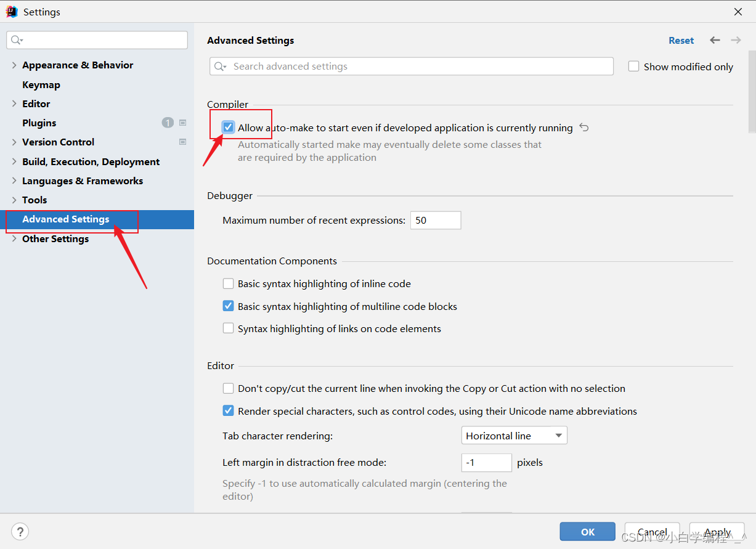Click the 'Tab character rendering:' label

278,436
